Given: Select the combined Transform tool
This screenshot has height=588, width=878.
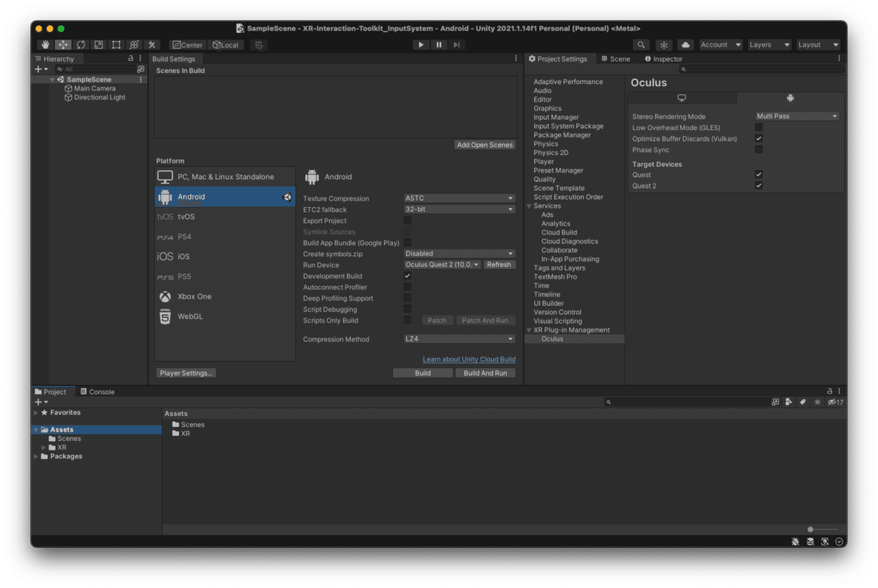Looking at the screenshot, I should pos(134,45).
